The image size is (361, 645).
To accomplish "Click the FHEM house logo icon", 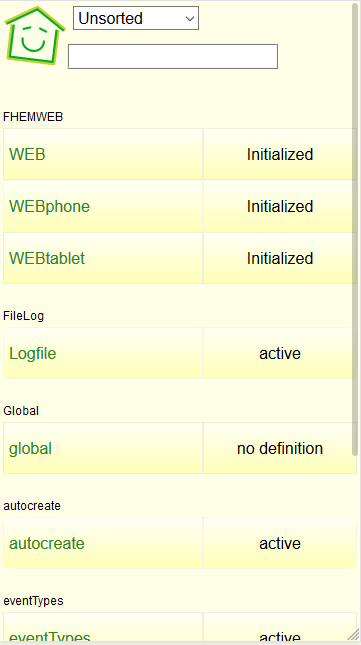I will [x=35, y=35].
